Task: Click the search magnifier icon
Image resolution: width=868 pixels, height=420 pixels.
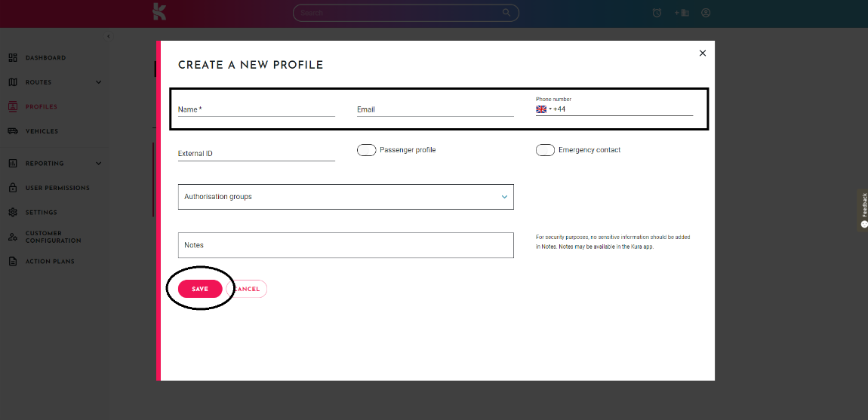Action: tap(506, 13)
